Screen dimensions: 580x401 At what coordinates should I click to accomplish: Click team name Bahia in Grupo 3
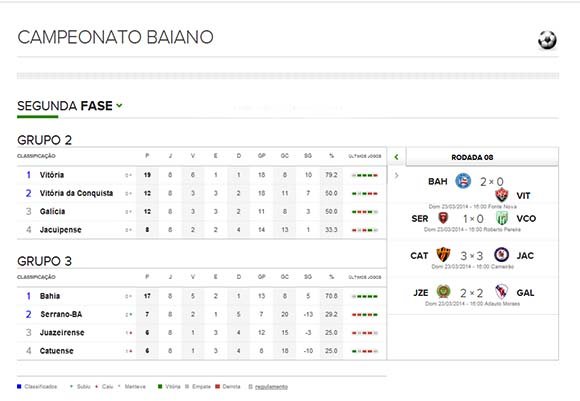pos(50,296)
